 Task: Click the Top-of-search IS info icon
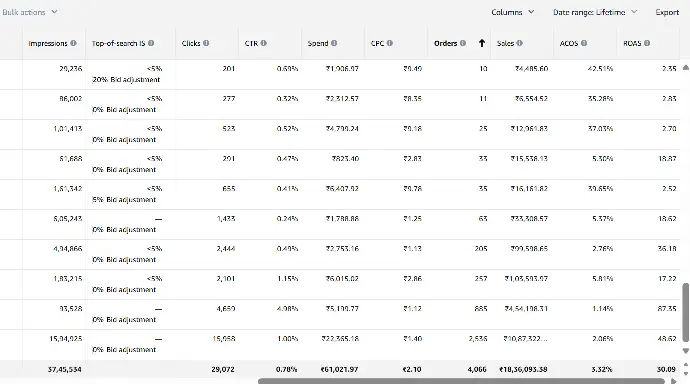[x=151, y=43]
